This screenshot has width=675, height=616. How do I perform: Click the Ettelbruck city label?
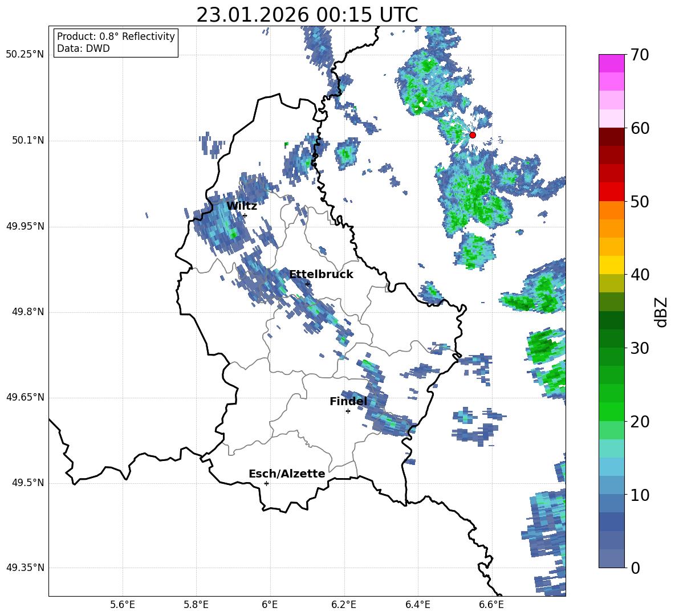(321, 275)
